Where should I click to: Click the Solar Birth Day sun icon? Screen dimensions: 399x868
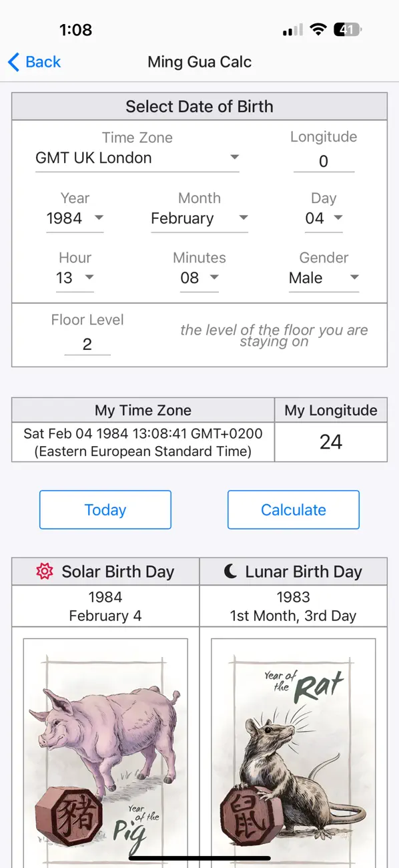(44, 572)
